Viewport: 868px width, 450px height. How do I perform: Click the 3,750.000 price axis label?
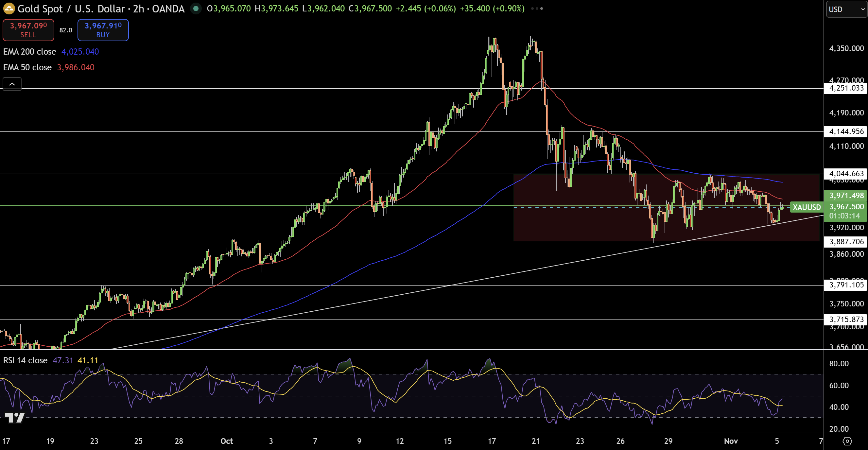(x=846, y=303)
